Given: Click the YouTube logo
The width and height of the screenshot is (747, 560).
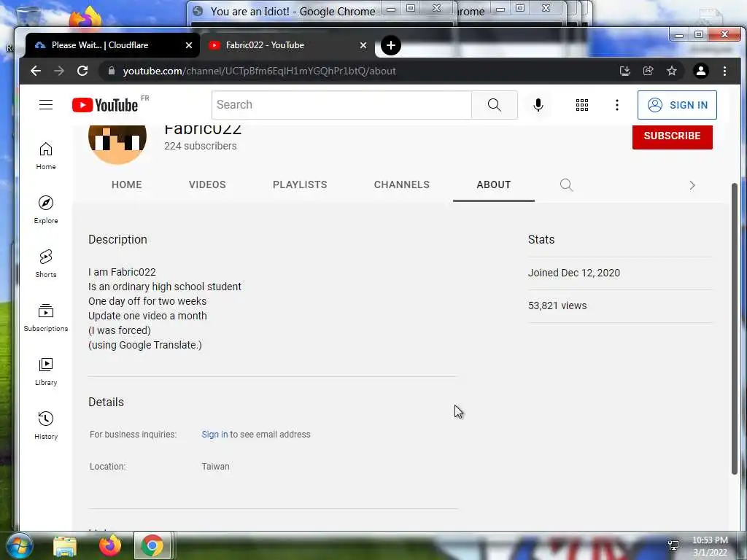Looking at the screenshot, I should tap(105, 105).
